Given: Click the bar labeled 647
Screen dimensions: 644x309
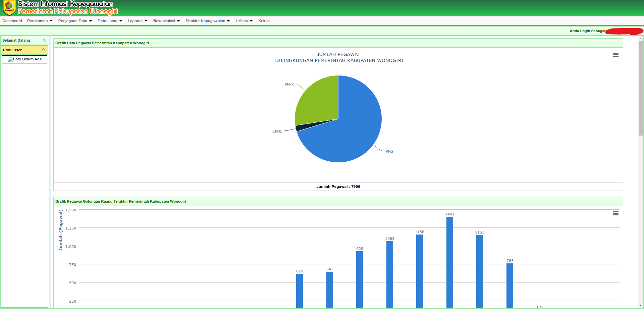Looking at the screenshot, I should point(330,290).
